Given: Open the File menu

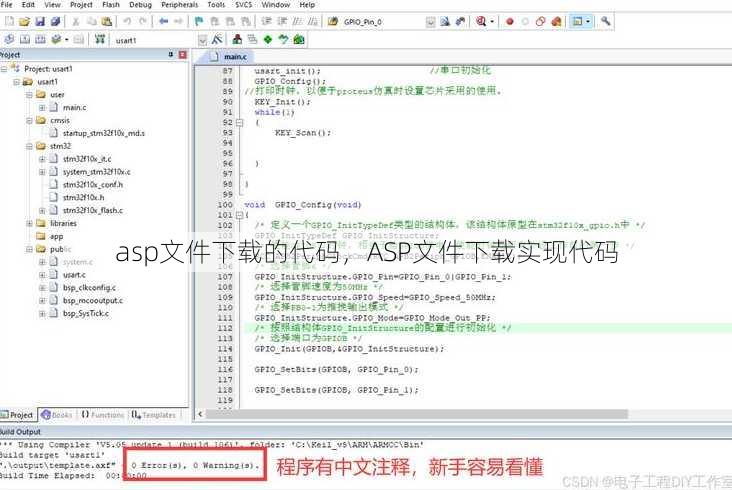Looking at the screenshot, I should point(7,5).
